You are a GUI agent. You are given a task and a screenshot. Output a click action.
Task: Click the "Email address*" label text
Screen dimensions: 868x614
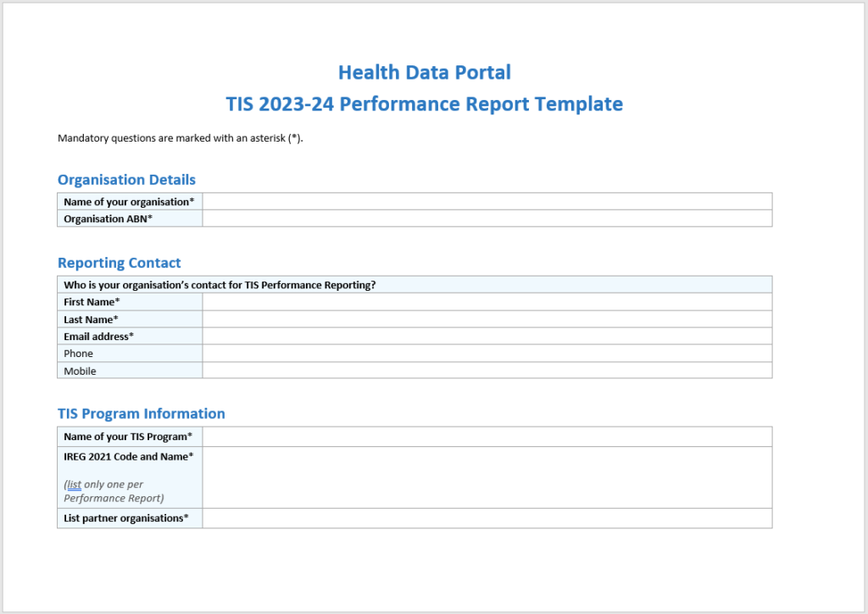pyautogui.click(x=98, y=337)
